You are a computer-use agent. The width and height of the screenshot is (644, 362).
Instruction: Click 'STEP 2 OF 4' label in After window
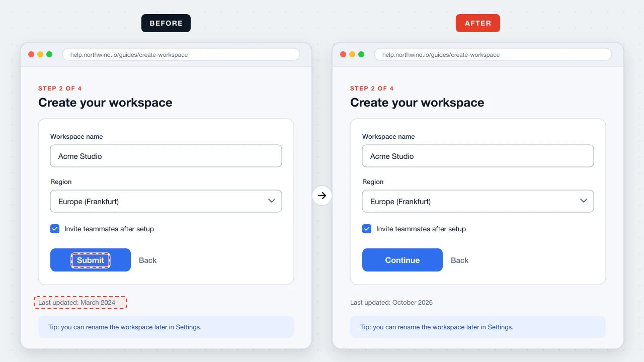(372, 88)
